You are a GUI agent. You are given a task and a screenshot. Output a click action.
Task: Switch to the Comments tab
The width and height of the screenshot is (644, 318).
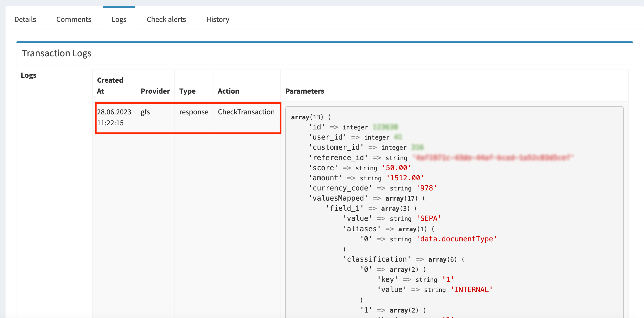[x=74, y=19]
